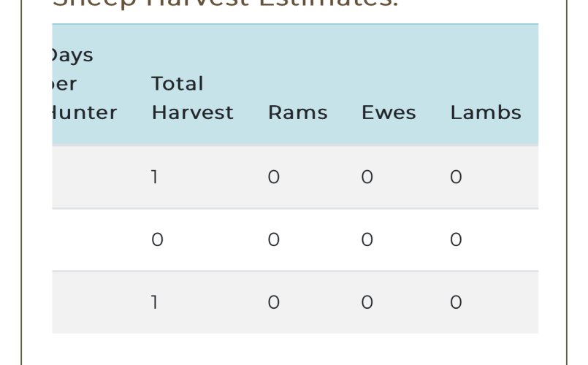This screenshot has width=588, height=365.
Task: Select first row Total Harvest value 1
Action: click(154, 177)
